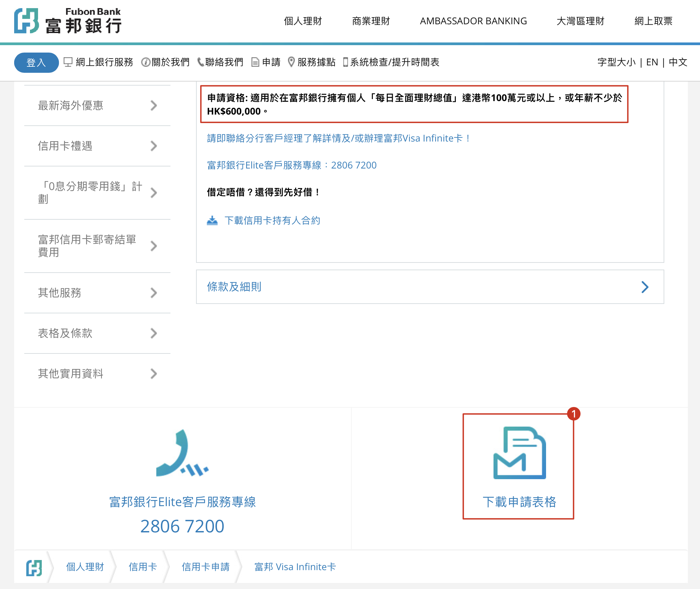Open 商業理財 top menu
Screen dimensions: 700x589
tap(371, 21)
